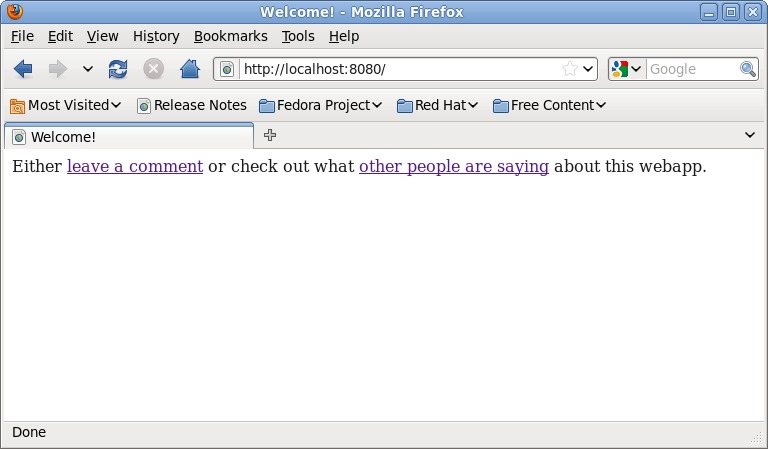Expand the URL bar history dropdown
This screenshot has width=768, height=449.
[x=588, y=69]
